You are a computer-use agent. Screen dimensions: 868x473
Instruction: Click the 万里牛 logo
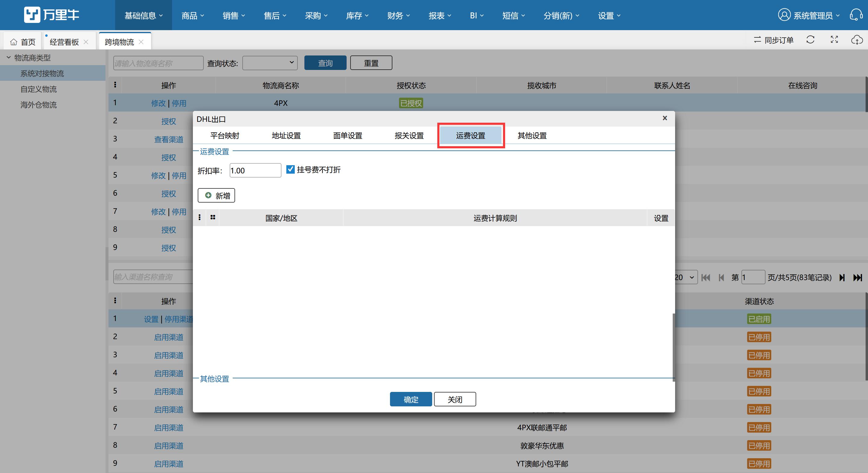point(52,15)
